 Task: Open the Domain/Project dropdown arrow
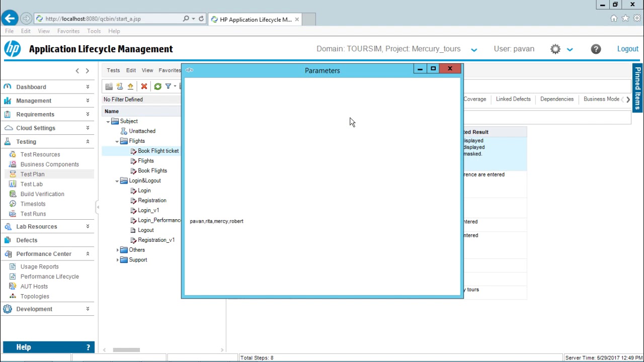pyautogui.click(x=474, y=49)
